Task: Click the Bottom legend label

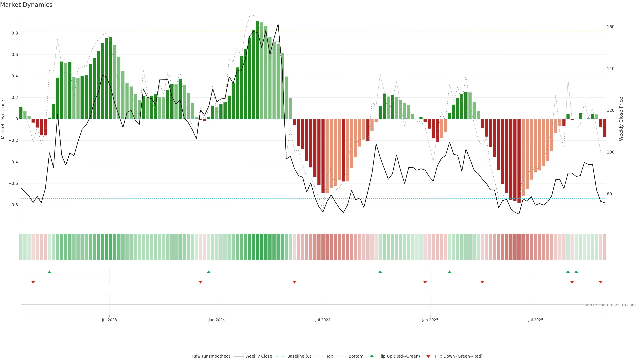Action: pos(356,356)
